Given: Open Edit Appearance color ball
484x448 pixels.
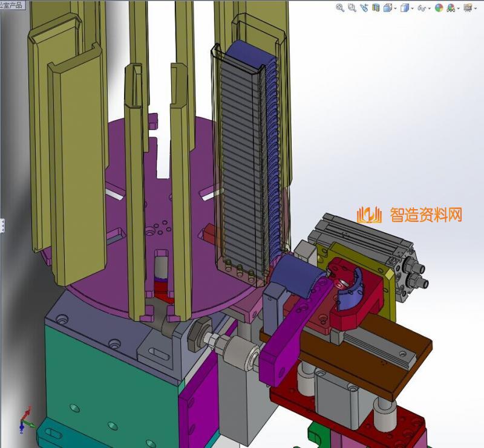Looking at the screenshot, I should click(439, 8).
